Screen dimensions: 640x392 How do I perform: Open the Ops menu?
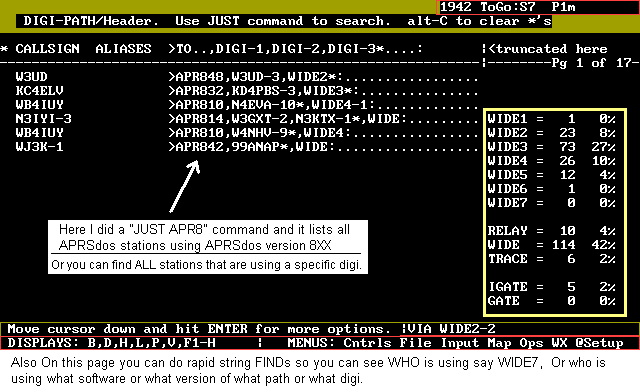(x=531, y=343)
